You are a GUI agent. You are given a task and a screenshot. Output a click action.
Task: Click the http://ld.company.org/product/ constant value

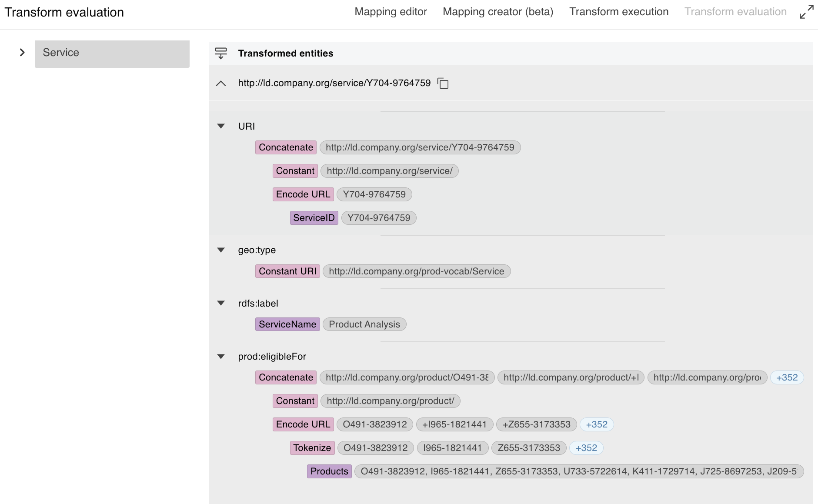pyautogui.click(x=391, y=401)
